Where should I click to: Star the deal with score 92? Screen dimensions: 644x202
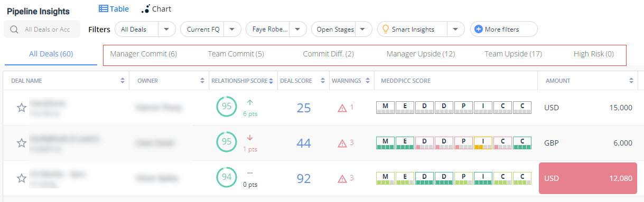(22, 178)
